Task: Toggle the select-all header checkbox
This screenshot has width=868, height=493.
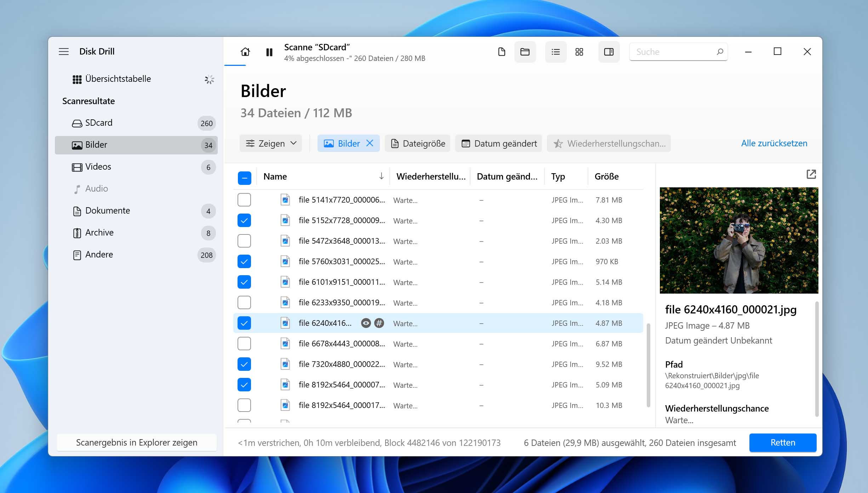Action: click(244, 178)
